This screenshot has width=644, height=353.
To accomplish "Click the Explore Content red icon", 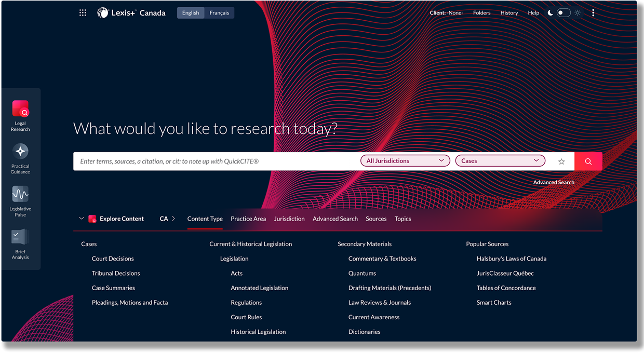I will (x=92, y=219).
